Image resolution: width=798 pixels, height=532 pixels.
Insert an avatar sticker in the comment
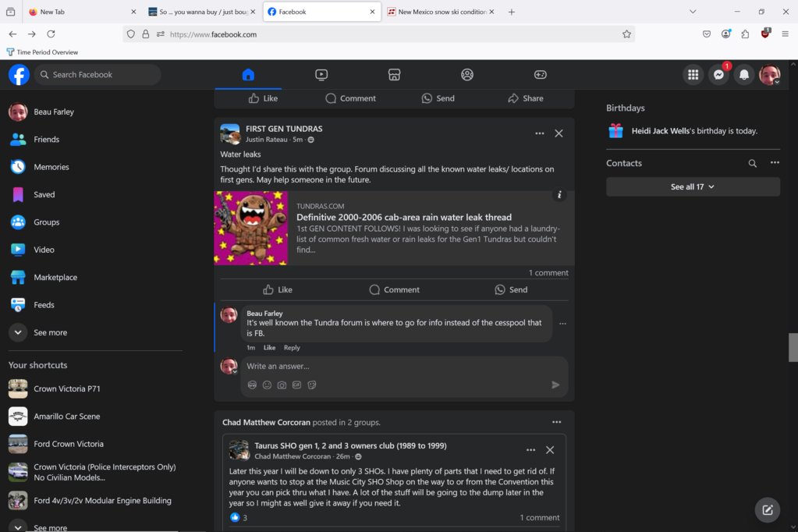[x=252, y=385]
